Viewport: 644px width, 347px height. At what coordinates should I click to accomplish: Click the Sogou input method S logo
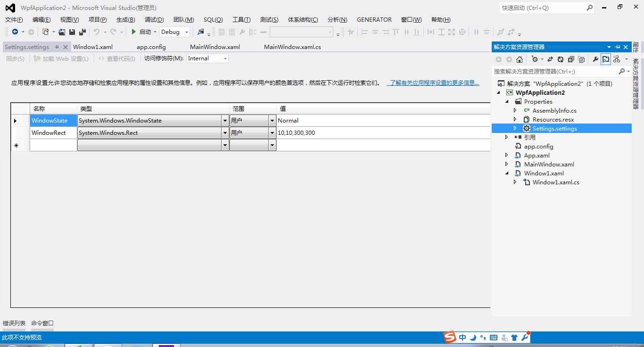coord(450,337)
